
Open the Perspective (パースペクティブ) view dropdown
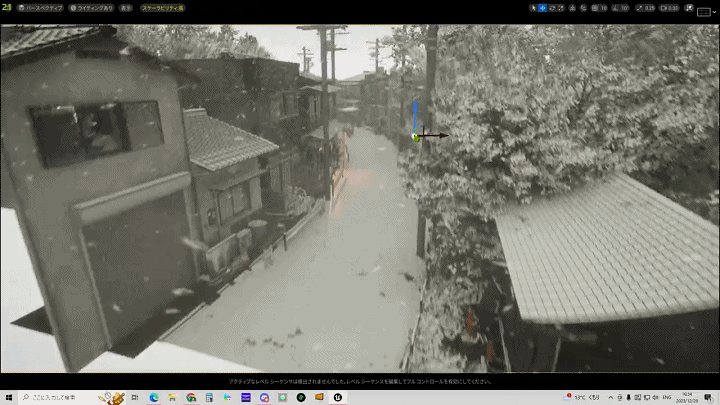(x=40, y=8)
